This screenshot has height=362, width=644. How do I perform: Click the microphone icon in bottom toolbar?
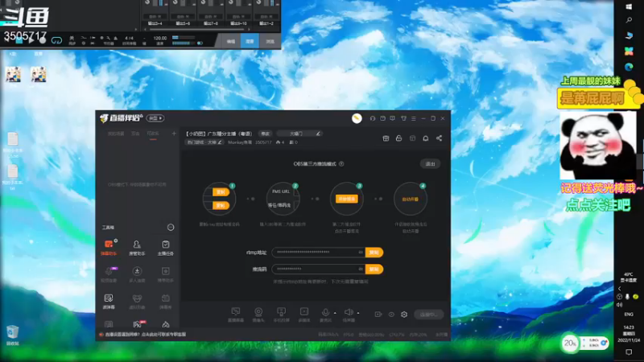[325, 313]
